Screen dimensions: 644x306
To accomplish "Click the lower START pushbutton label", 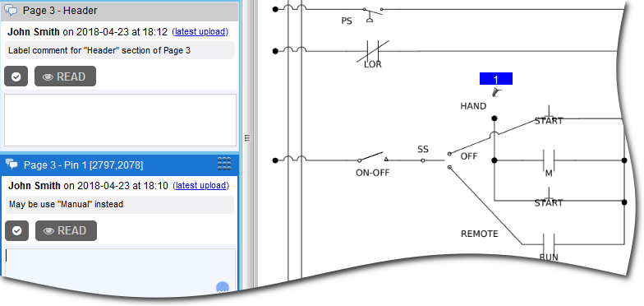I will (x=549, y=202).
